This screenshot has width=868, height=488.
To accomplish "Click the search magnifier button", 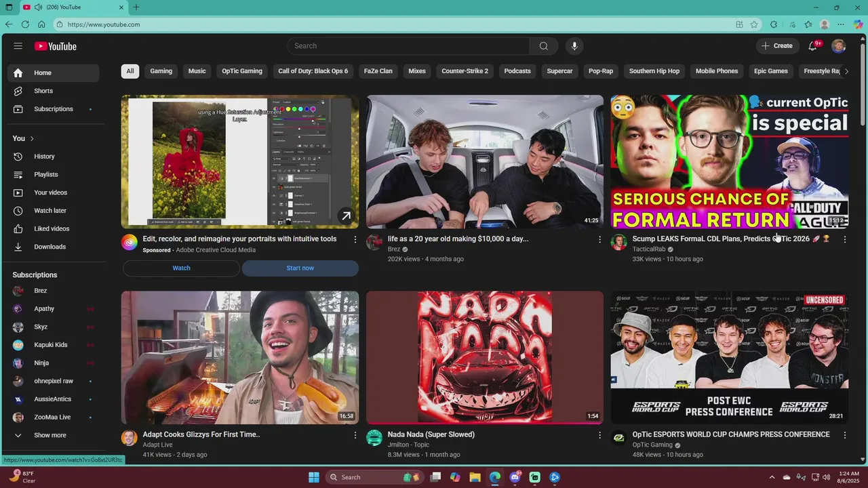I will pyautogui.click(x=544, y=46).
